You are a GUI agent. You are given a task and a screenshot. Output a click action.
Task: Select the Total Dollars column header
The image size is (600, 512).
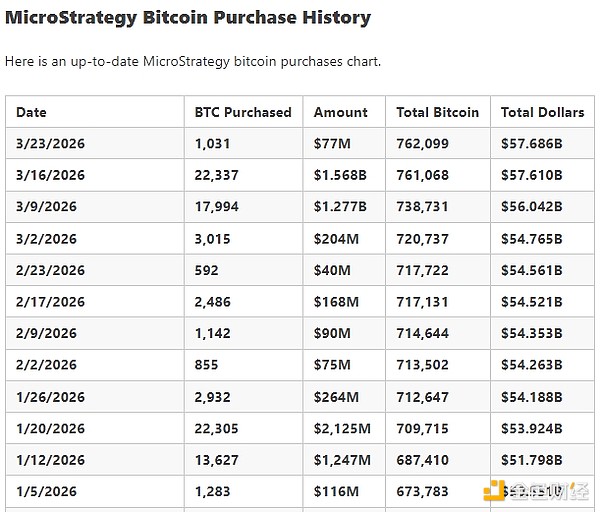point(542,112)
